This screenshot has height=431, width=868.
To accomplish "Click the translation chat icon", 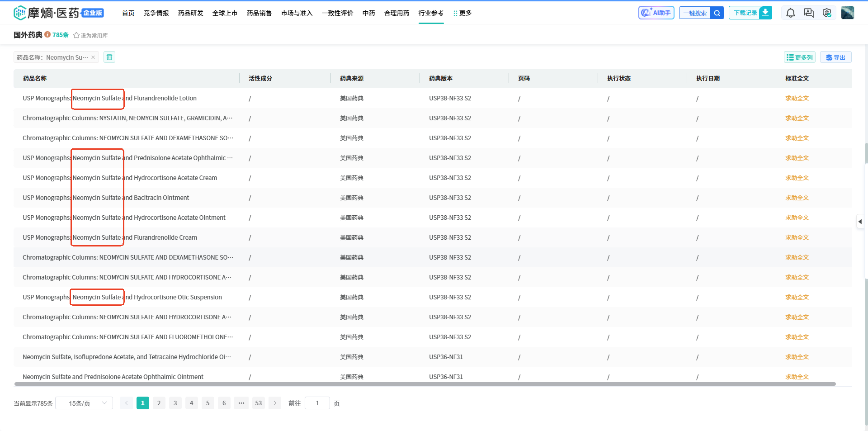I will point(808,13).
